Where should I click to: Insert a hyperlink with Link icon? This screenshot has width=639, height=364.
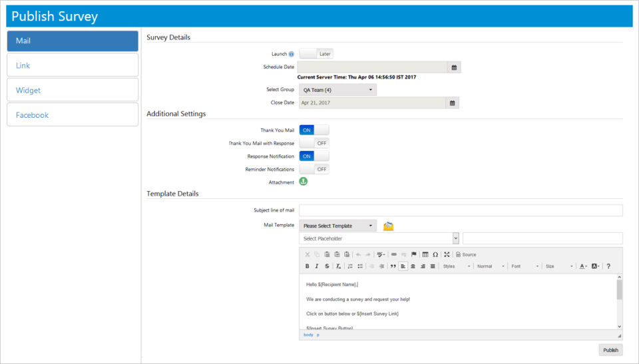pos(393,254)
